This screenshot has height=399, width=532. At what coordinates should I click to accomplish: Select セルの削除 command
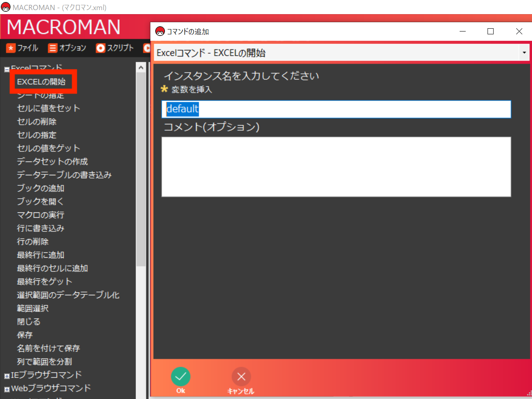tap(37, 122)
